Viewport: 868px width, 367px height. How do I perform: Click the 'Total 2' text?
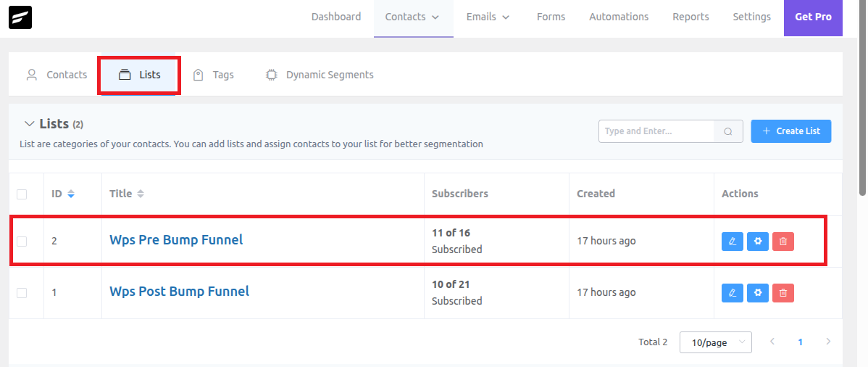pyautogui.click(x=653, y=342)
